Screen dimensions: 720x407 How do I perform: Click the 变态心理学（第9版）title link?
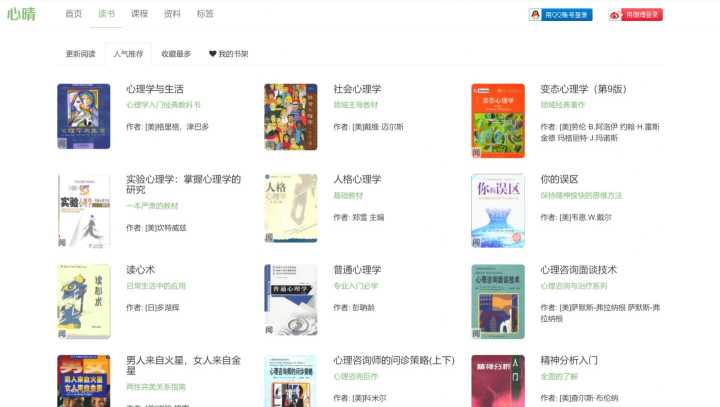pos(584,89)
